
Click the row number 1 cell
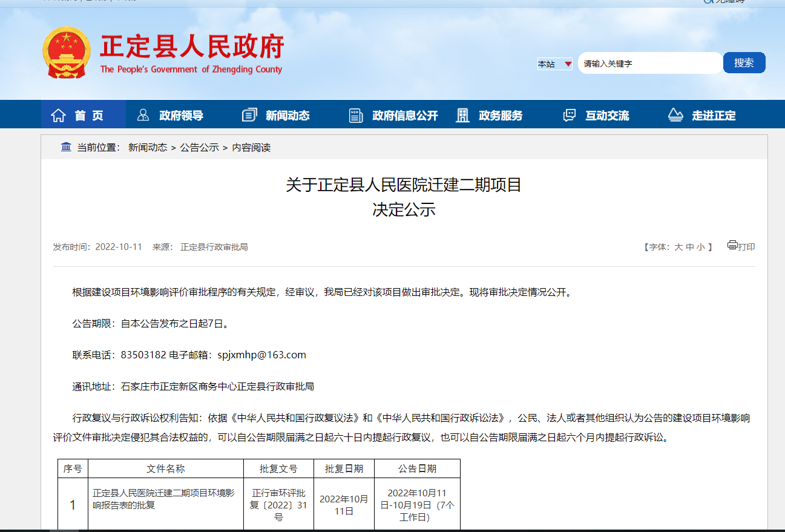(x=73, y=505)
